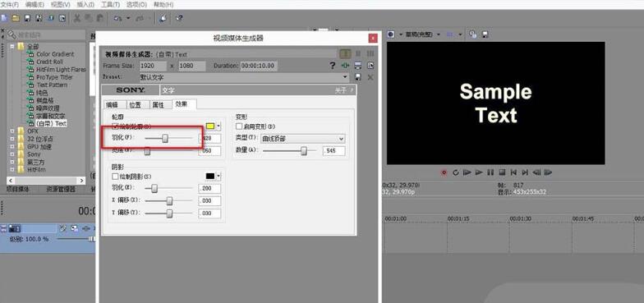Select ProType Titler generator
Screen dimensions: 644x303
[x=54, y=77]
